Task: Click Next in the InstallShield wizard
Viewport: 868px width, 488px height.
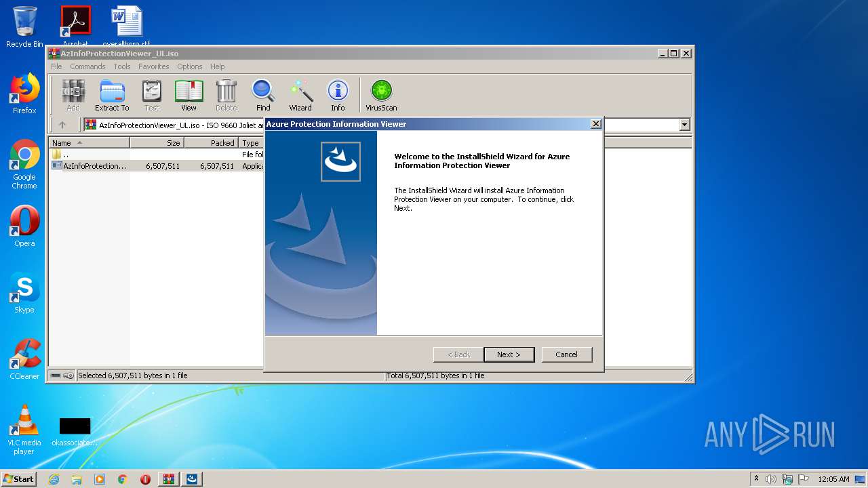Action: [x=509, y=354]
